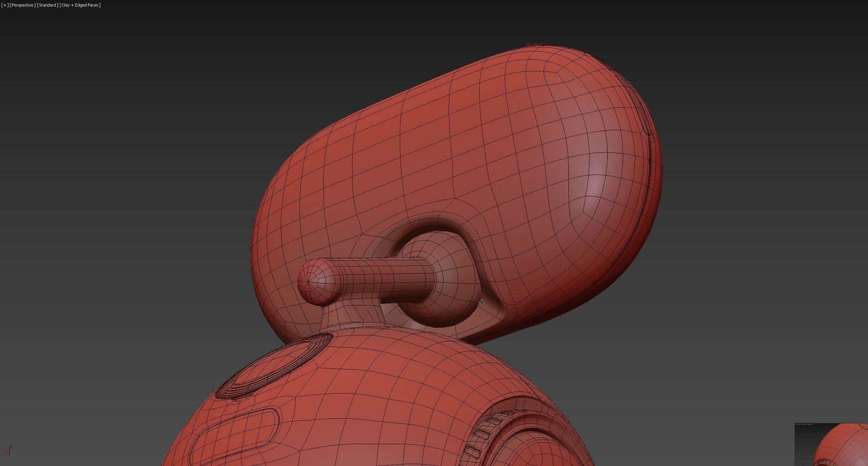This screenshot has height=466, width=868.
Task: Click the small viewport preview thumbnail
Action: pos(832,445)
